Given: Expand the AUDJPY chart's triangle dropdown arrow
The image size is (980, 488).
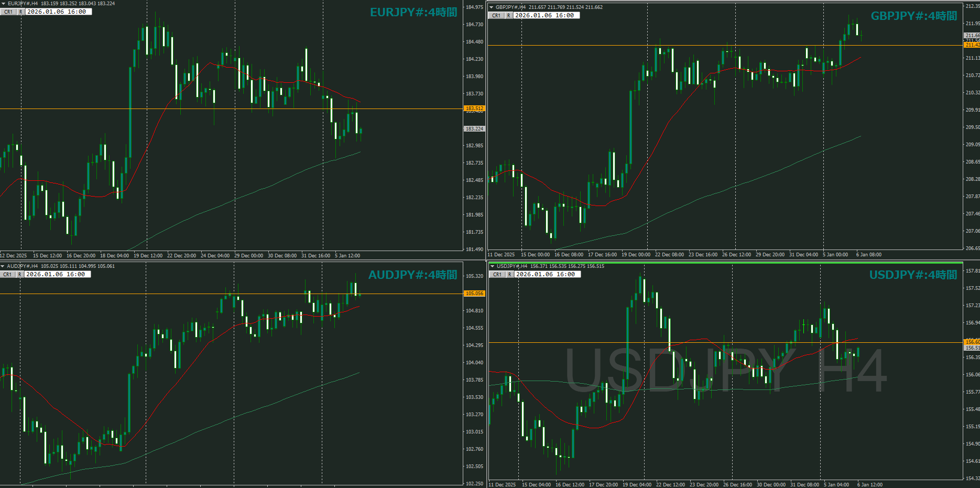Looking at the screenshot, I should [x=3, y=266].
